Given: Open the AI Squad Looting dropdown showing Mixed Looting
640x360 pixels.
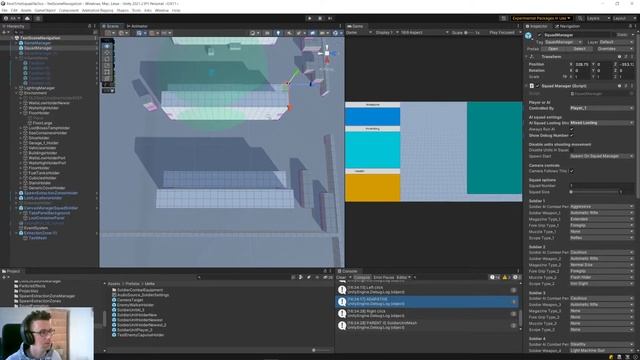Looking at the screenshot, I should pyautogui.click(x=602, y=123).
